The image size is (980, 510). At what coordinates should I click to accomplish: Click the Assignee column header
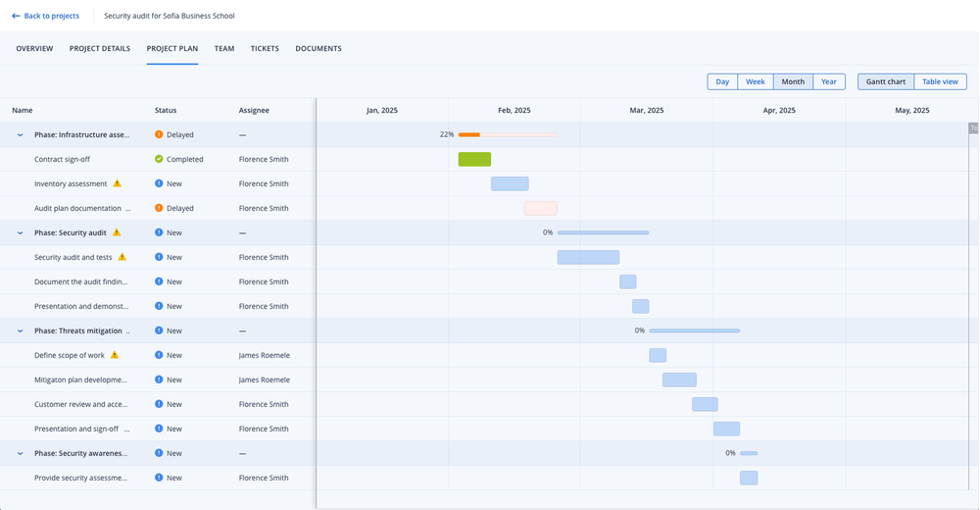click(x=254, y=110)
